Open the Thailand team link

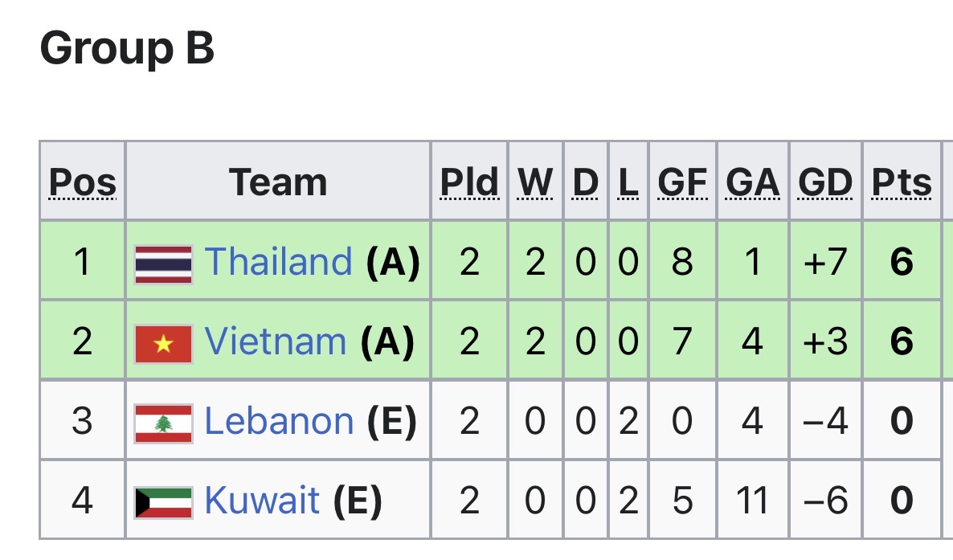click(x=278, y=262)
